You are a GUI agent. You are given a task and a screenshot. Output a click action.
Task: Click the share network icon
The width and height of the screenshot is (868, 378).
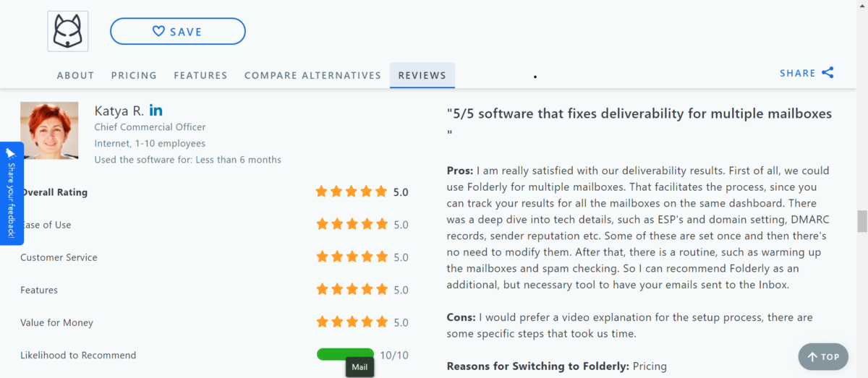tap(827, 73)
